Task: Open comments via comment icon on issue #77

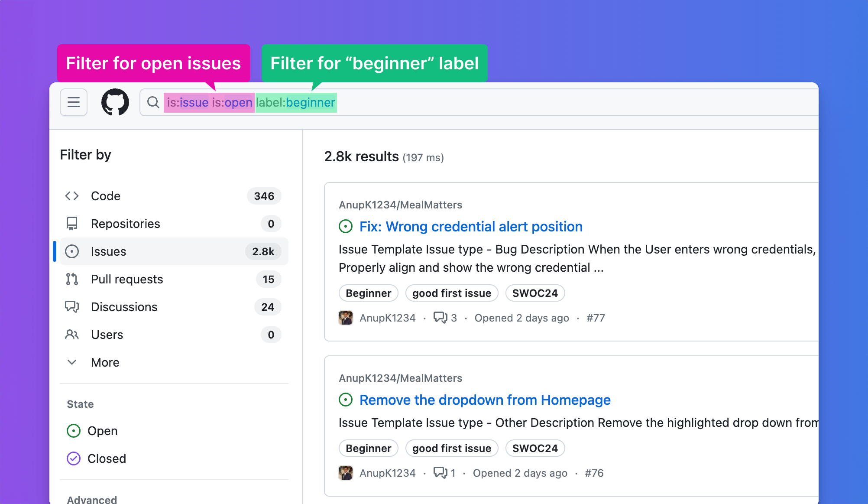Action: [441, 317]
